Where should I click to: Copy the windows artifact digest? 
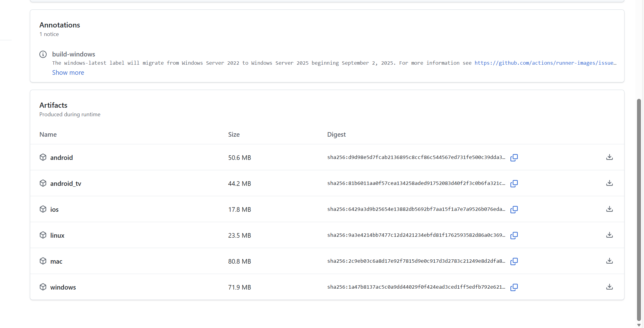point(514,287)
